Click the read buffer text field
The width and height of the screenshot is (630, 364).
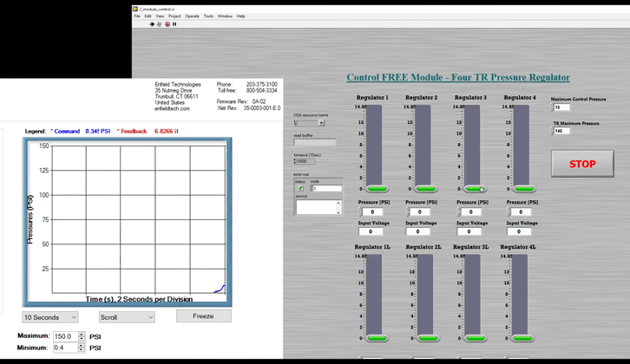[x=315, y=142]
